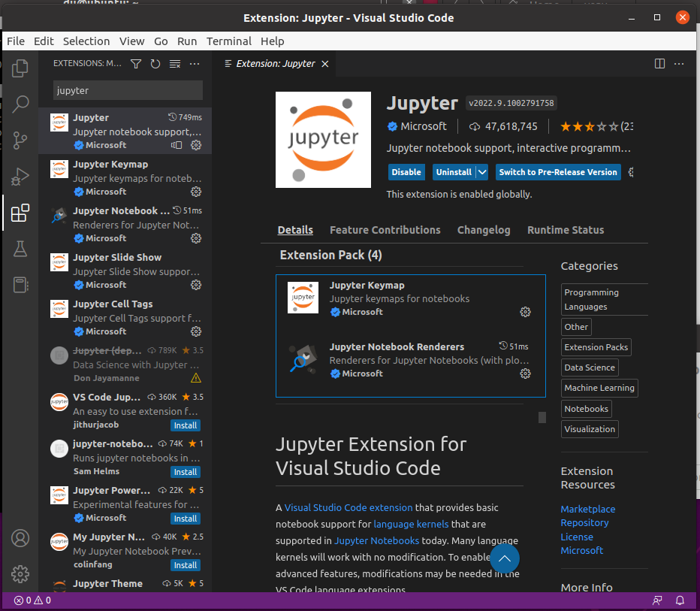The height and width of the screenshot is (611, 700).
Task: Open the Search view in activity bar
Action: [20, 104]
